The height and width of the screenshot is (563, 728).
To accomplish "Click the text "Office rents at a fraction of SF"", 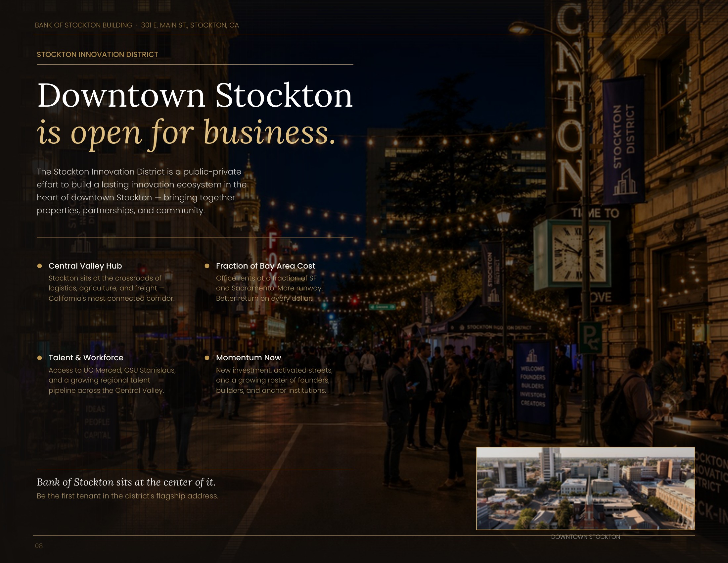I will (266, 278).
